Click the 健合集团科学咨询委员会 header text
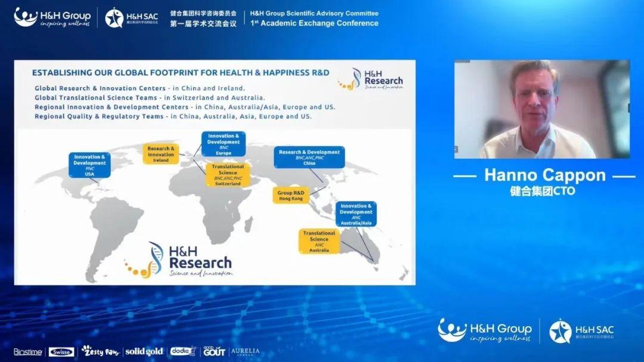The image size is (644, 362). point(203,14)
